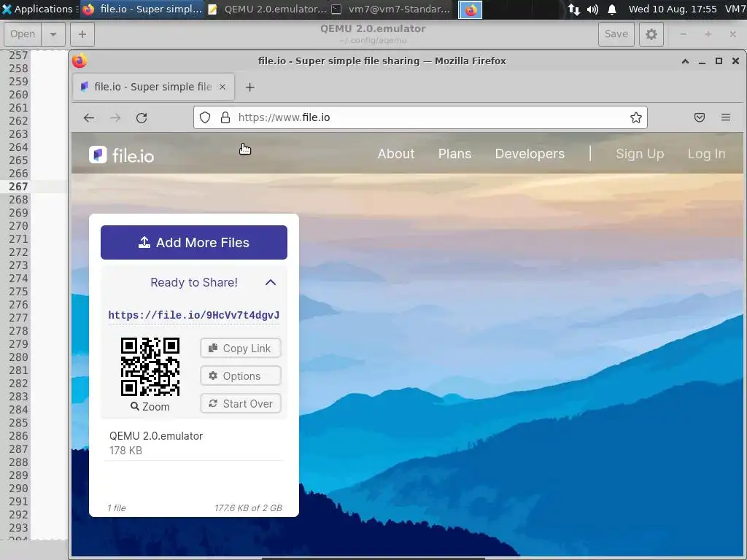Create new document in text editor
The image size is (747, 560).
82,34
